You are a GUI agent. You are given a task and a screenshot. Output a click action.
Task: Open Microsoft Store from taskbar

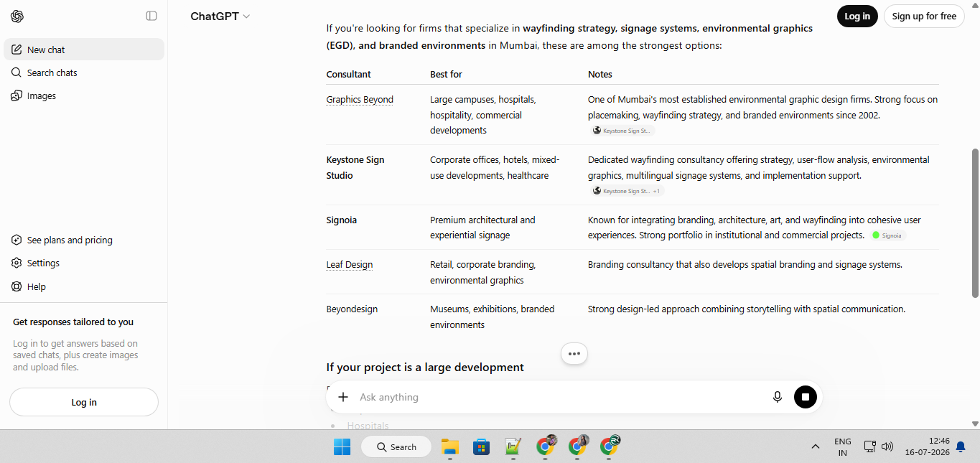pos(481,446)
